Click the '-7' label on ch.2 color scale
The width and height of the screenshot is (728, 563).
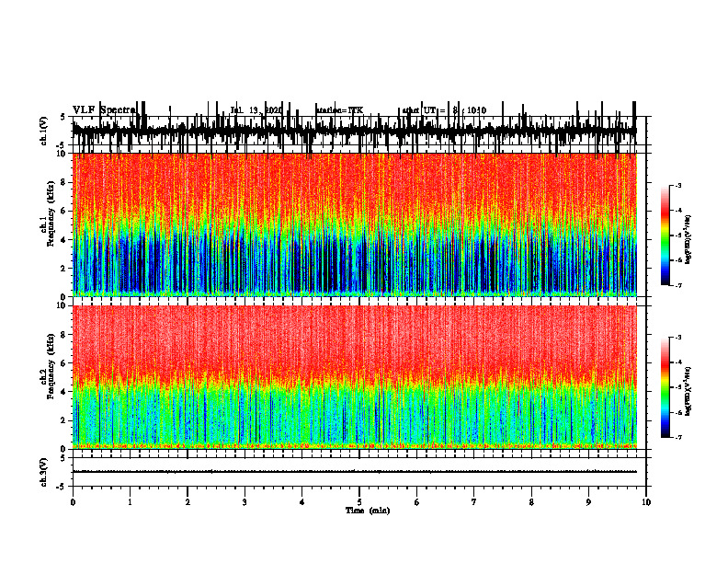[678, 437]
